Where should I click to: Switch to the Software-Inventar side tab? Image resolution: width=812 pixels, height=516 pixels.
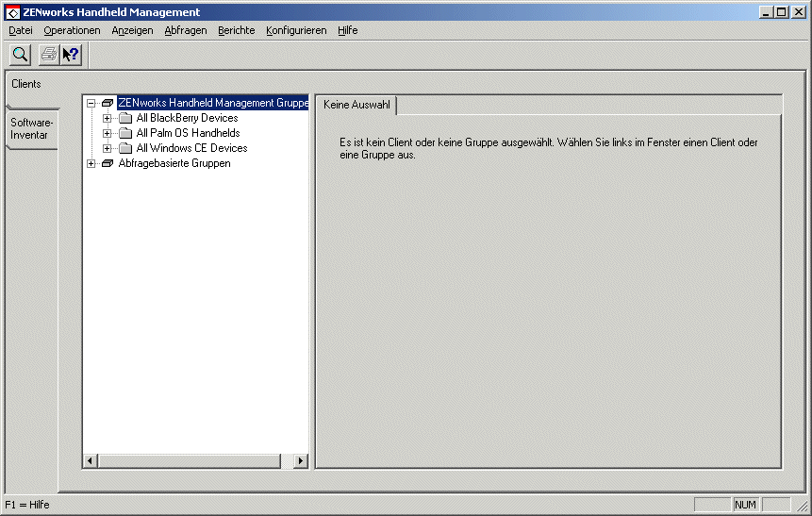point(31,128)
